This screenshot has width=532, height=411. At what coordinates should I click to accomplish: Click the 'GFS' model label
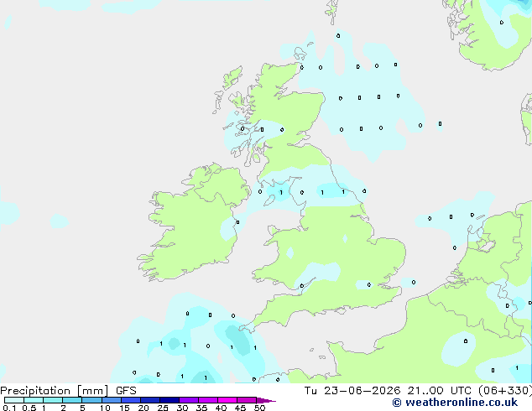click(x=126, y=391)
